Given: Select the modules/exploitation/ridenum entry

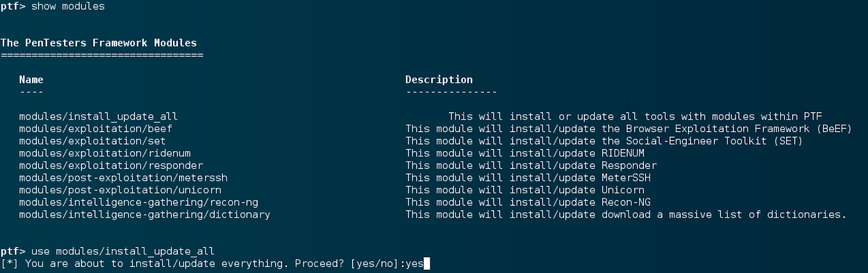Looking at the screenshot, I should (x=105, y=153).
